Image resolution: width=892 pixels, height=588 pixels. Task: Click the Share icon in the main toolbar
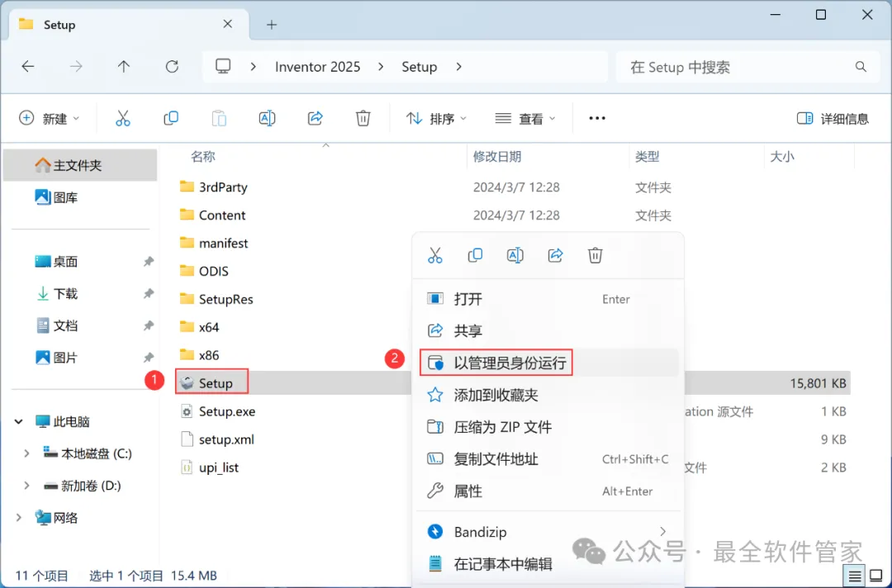316,118
